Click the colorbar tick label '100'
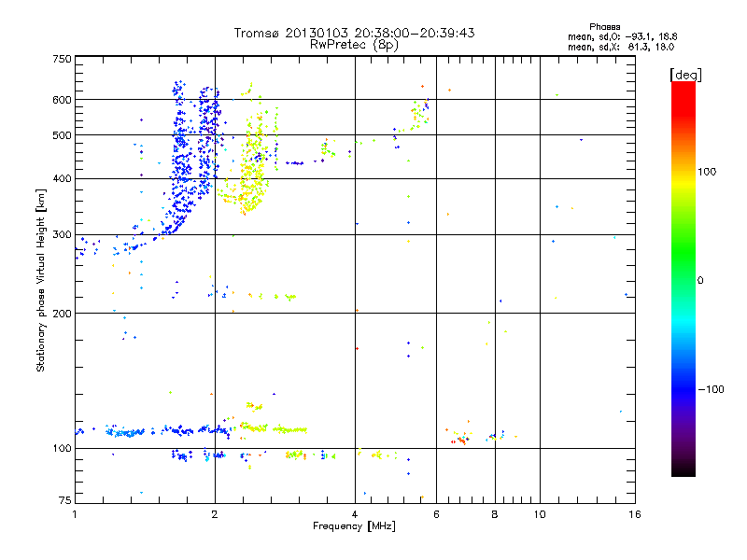Screen dimensions: 747x560 click(707, 172)
